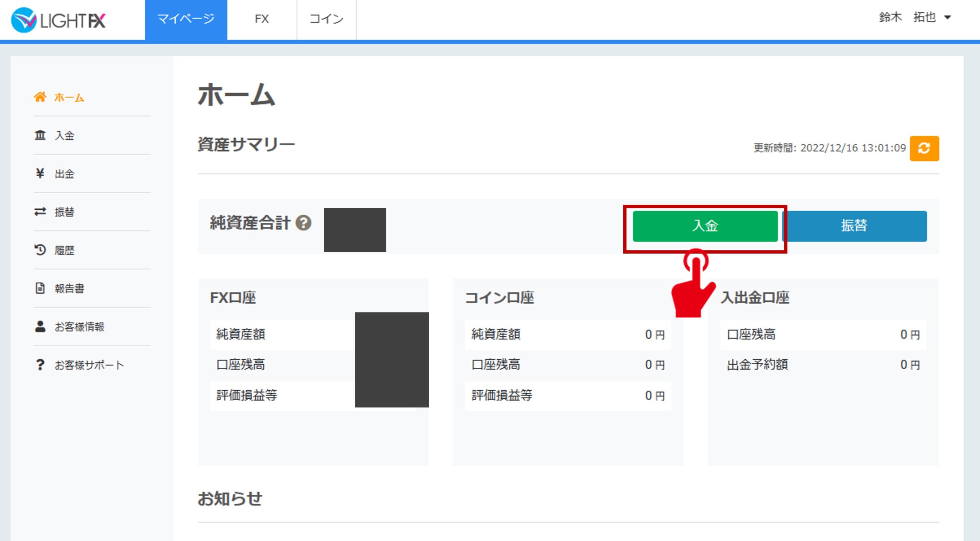Click the orange refresh icon button

tap(924, 148)
